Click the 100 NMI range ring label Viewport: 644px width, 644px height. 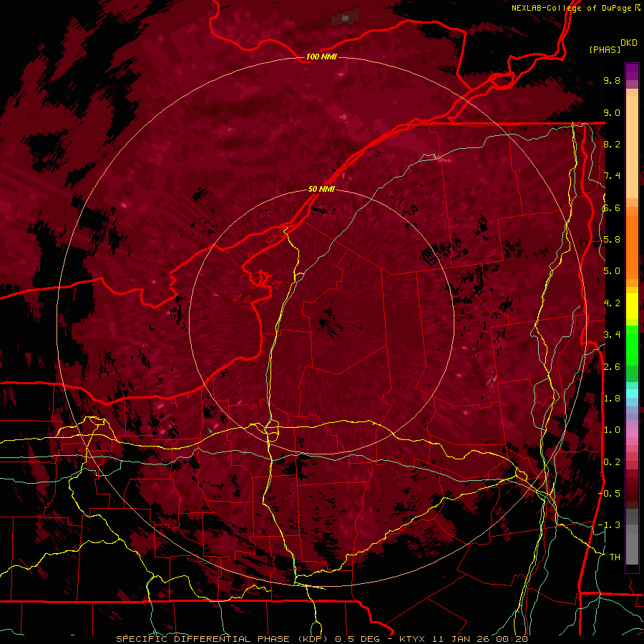[321, 57]
